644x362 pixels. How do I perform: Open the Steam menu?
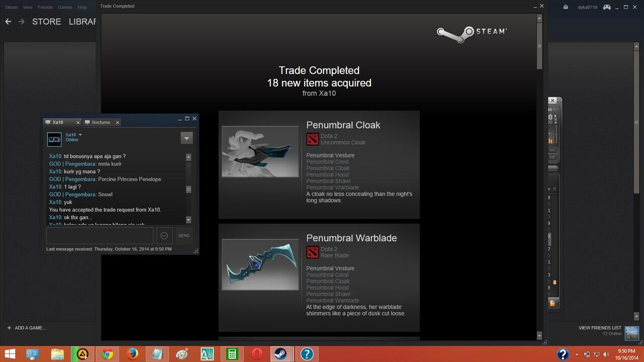(11, 7)
